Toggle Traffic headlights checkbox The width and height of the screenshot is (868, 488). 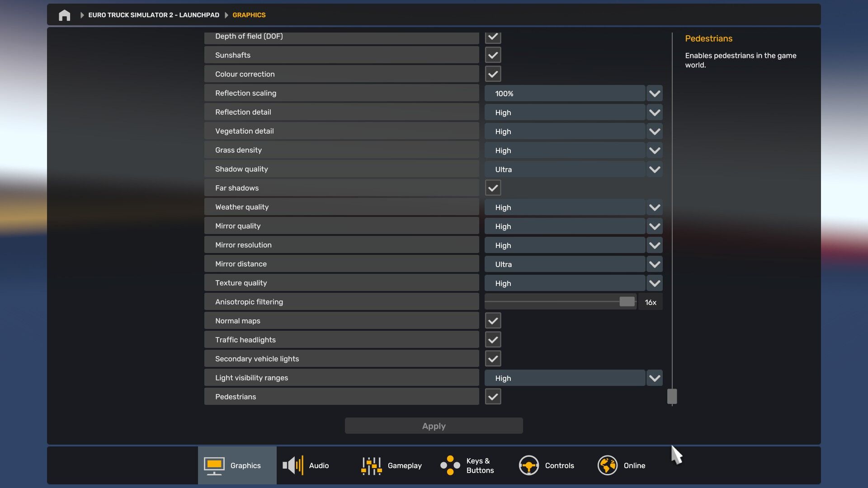coord(493,340)
